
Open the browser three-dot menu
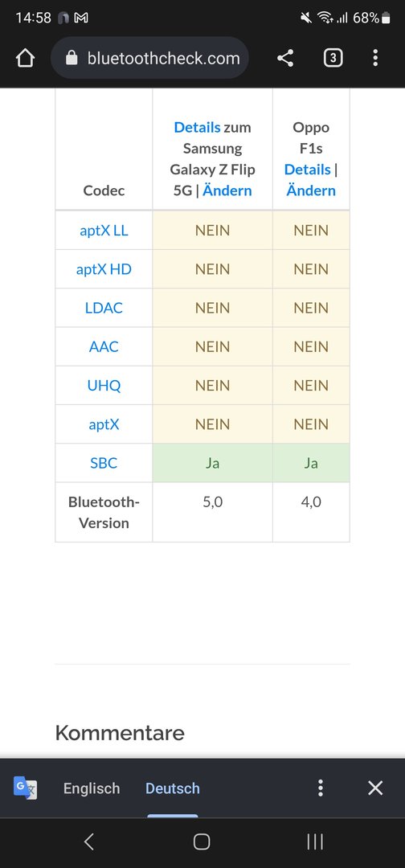click(375, 58)
